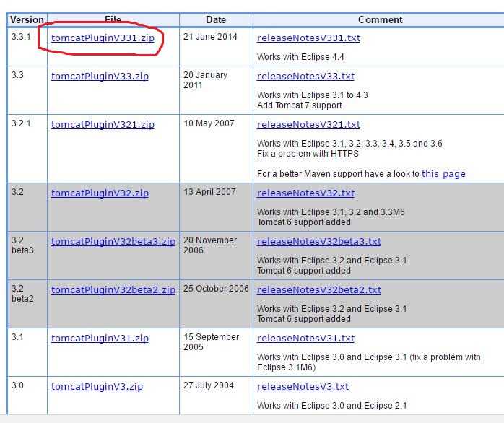The height and width of the screenshot is (423, 504).
Task: Open releaseNotesV32.txt link
Action: 305,193
